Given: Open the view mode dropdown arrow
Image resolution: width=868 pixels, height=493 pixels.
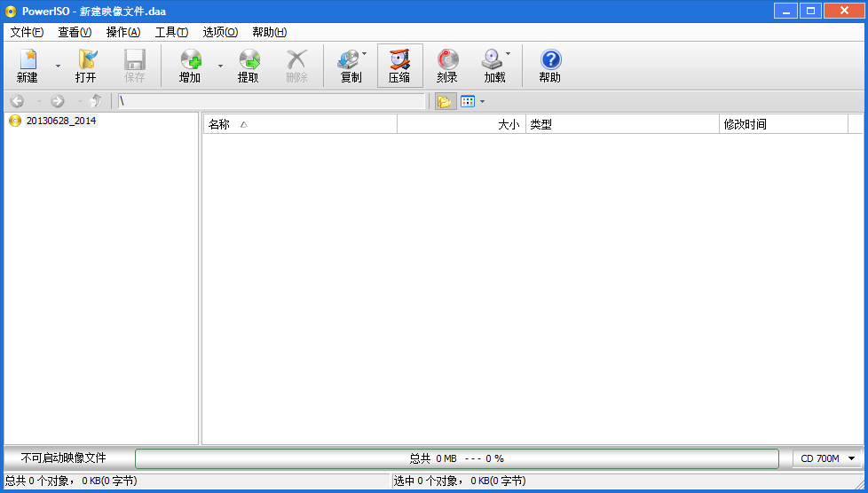Looking at the screenshot, I should point(483,101).
